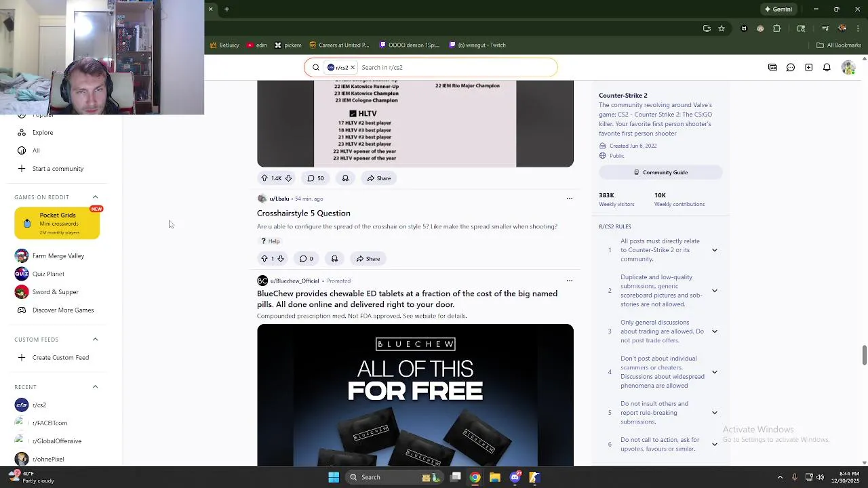Click Start a community
868x488 pixels.
pos(58,169)
